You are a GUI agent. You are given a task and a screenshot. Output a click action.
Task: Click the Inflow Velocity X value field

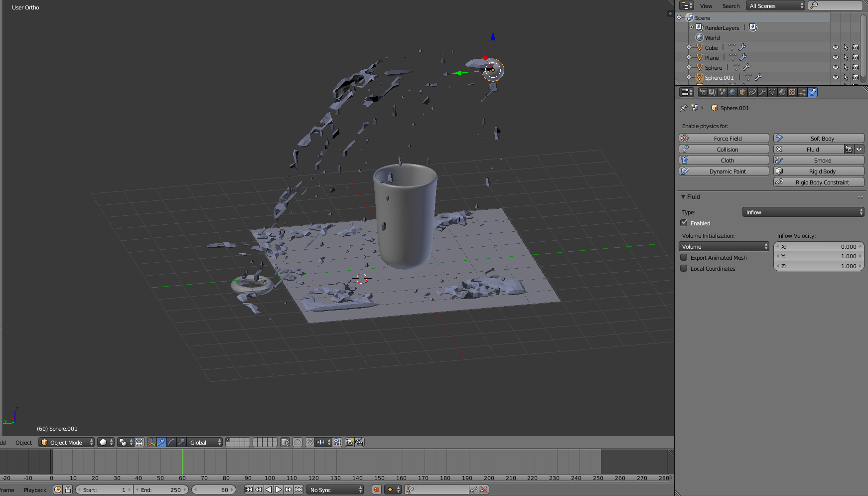[x=819, y=246]
